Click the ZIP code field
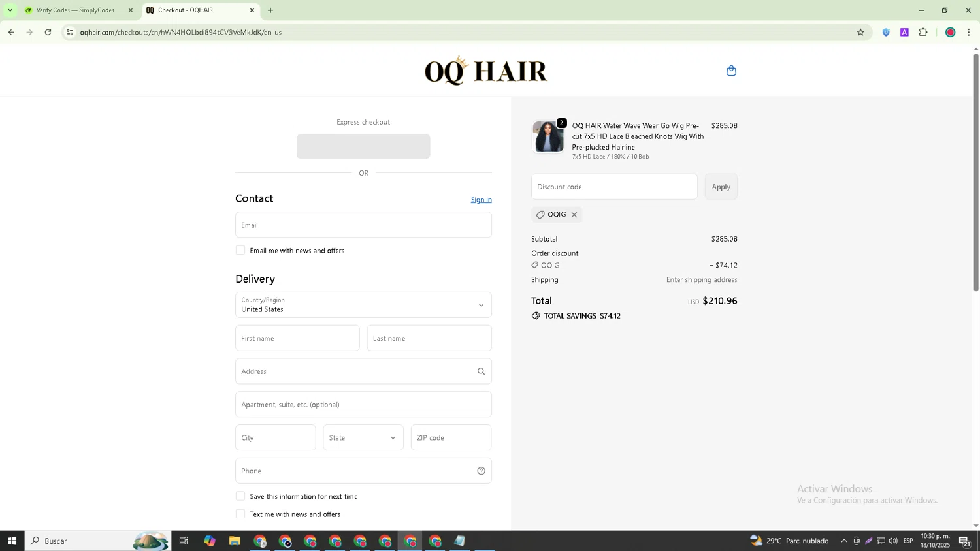 [x=451, y=437]
